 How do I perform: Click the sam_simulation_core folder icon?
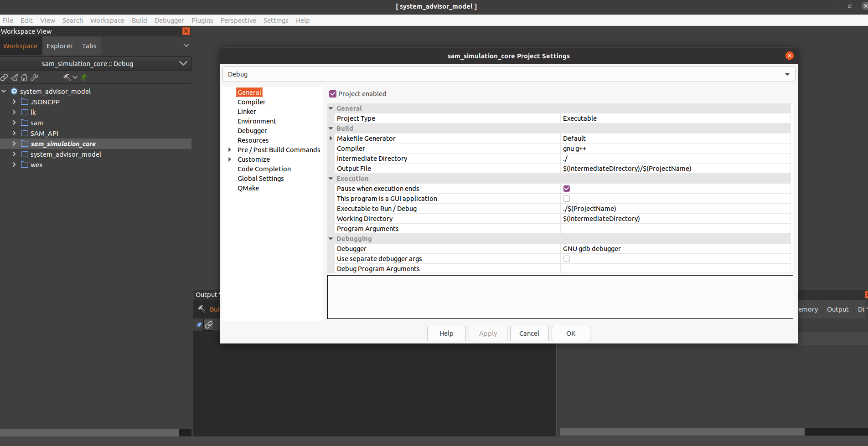tap(25, 144)
